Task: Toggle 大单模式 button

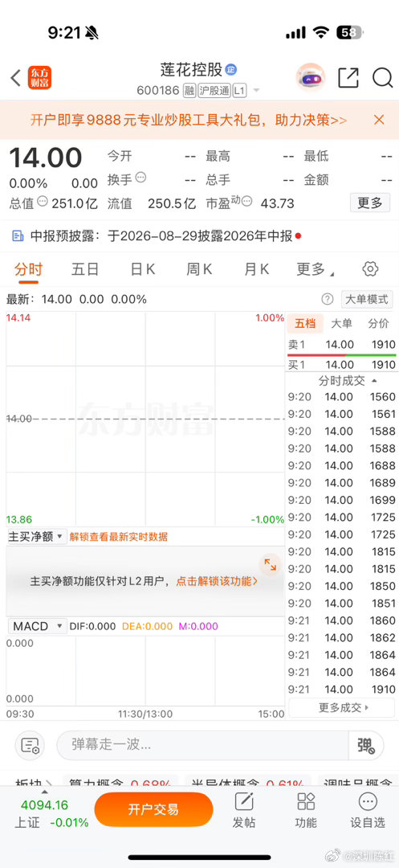Action: [x=367, y=300]
